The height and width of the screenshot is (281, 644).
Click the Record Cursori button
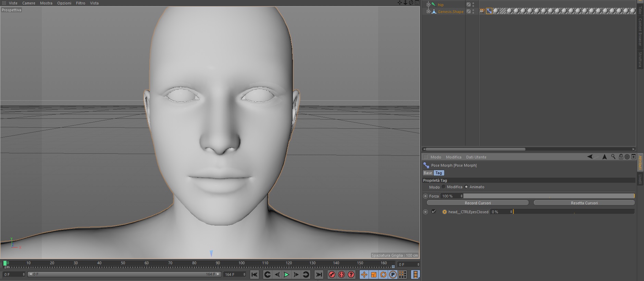click(478, 203)
